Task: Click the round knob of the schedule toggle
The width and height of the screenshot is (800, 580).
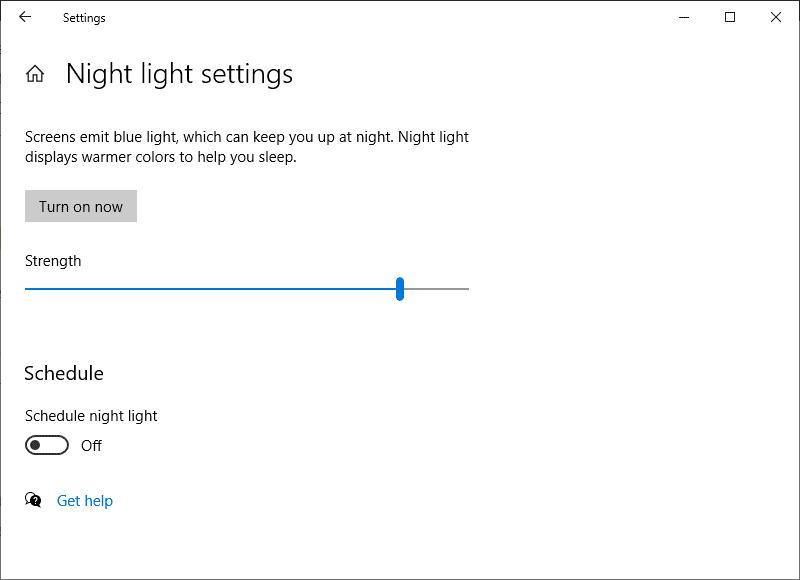Action: pos(38,445)
